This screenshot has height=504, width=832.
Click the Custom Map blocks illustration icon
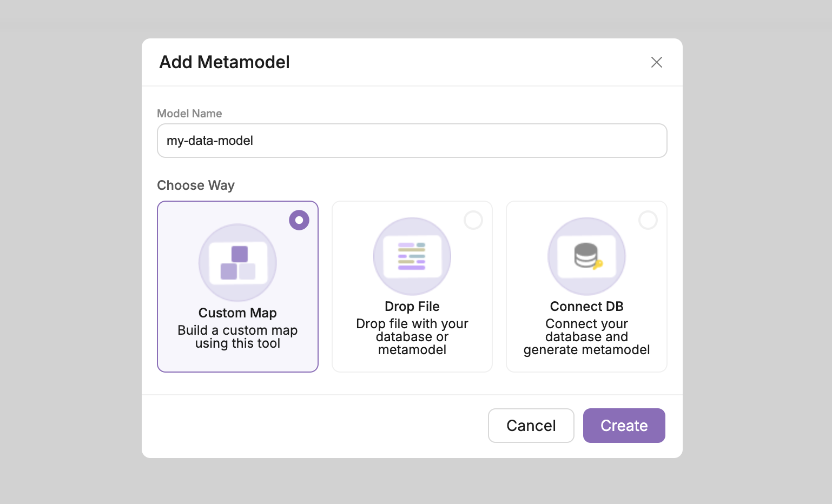(x=237, y=263)
